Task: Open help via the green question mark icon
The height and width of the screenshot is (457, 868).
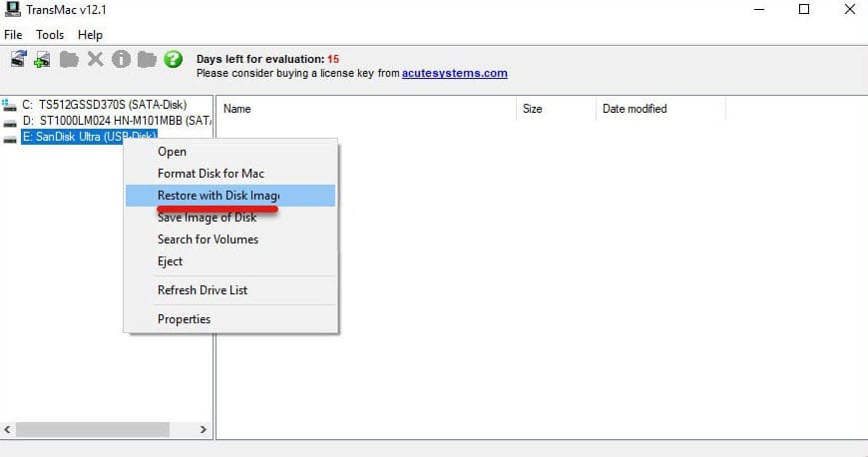Action: tap(174, 59)
